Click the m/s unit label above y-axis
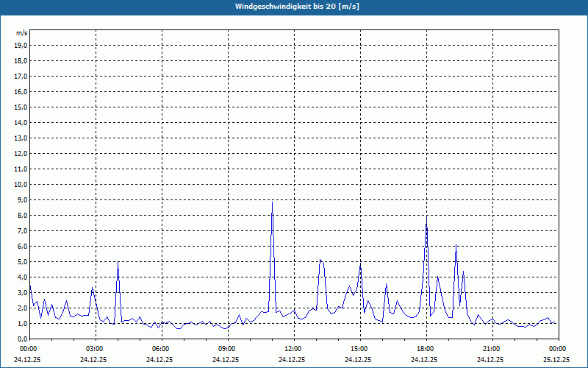The width and height of the screenshot is (588, 368). tap(21, 34)
